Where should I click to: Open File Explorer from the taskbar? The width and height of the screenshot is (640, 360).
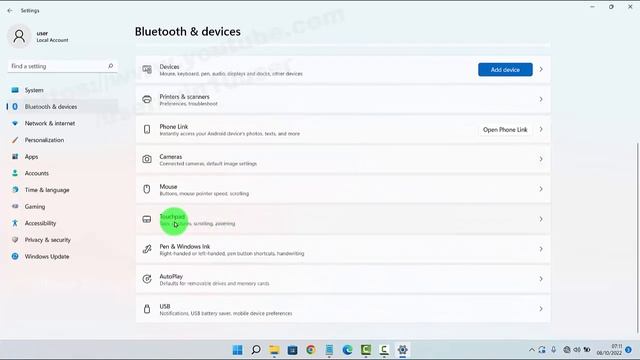[x=274, y=350]
